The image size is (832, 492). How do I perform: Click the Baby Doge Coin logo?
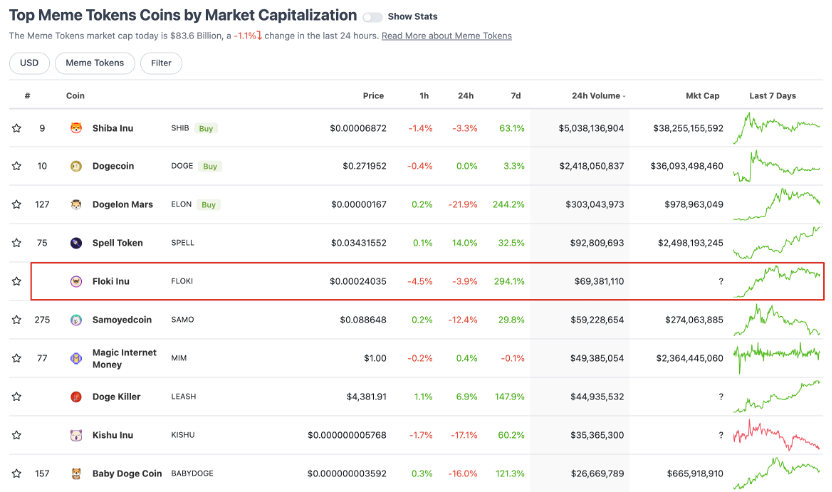click(76, 473)
